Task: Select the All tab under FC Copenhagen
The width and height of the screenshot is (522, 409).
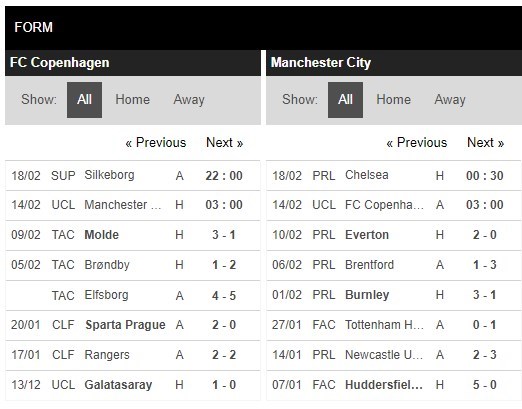Action: (84, 100)
